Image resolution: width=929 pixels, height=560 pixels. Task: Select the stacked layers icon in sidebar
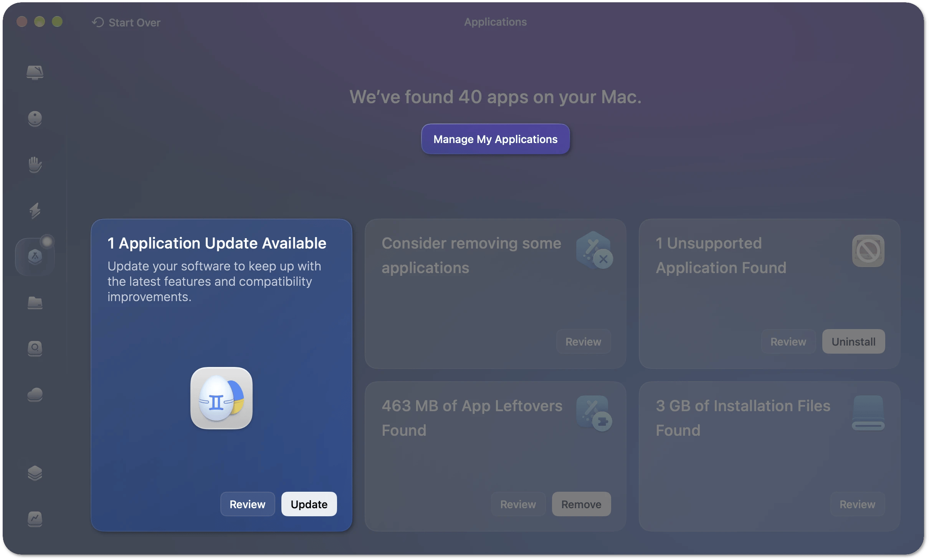[x=35, y=473]
